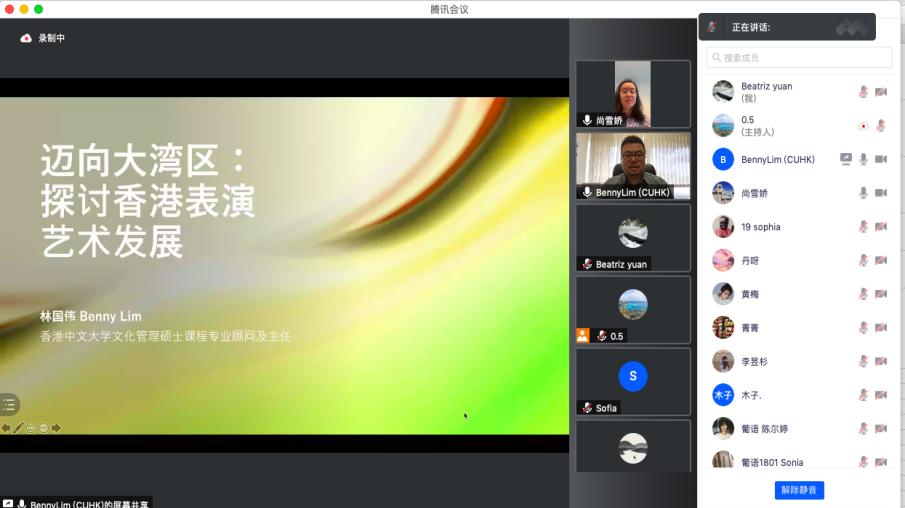Click the screen share icon for BennyLim
Image resolution: width=905 pixels, height=508 pixels.
tap(846, 159)
